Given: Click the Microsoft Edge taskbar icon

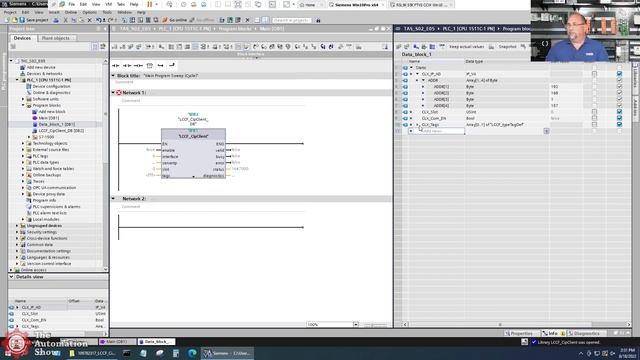Looking at the screenshot, I should coord(192,353).
